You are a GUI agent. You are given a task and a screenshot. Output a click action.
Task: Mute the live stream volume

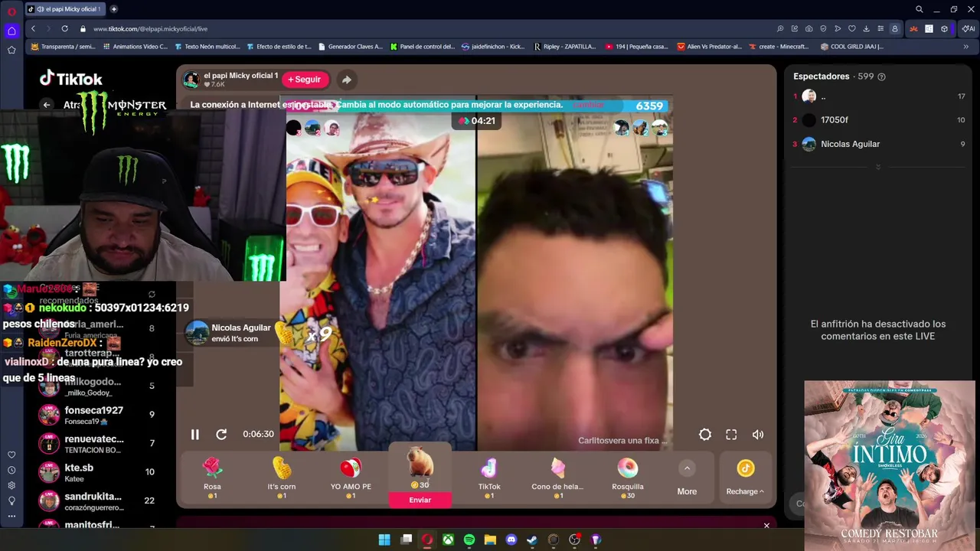pos(758,434)
